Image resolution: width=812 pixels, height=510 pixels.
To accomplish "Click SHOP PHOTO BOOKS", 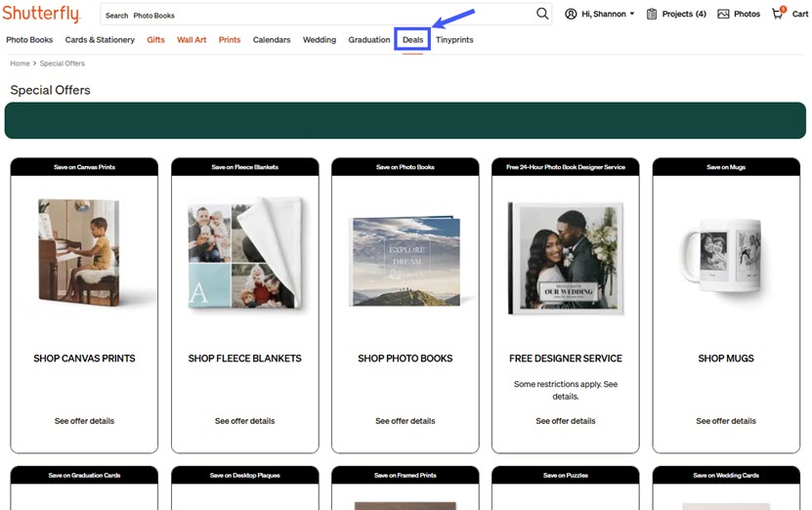I will point(405,359).
